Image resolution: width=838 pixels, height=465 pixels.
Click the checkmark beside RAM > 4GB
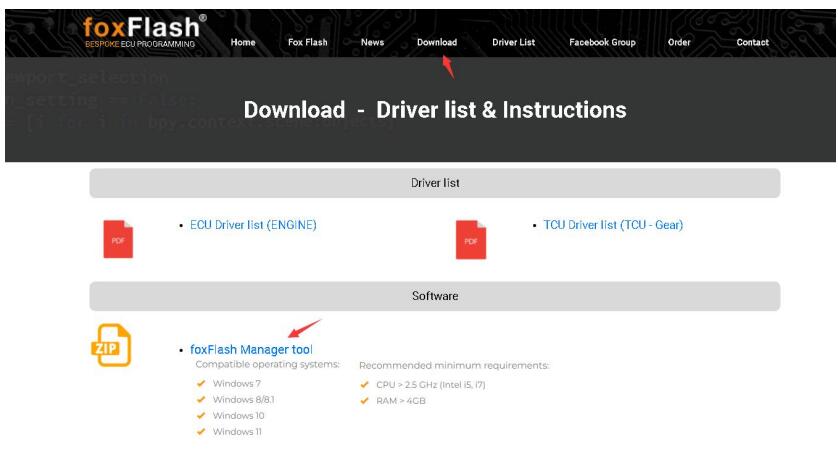click(364, 400)
